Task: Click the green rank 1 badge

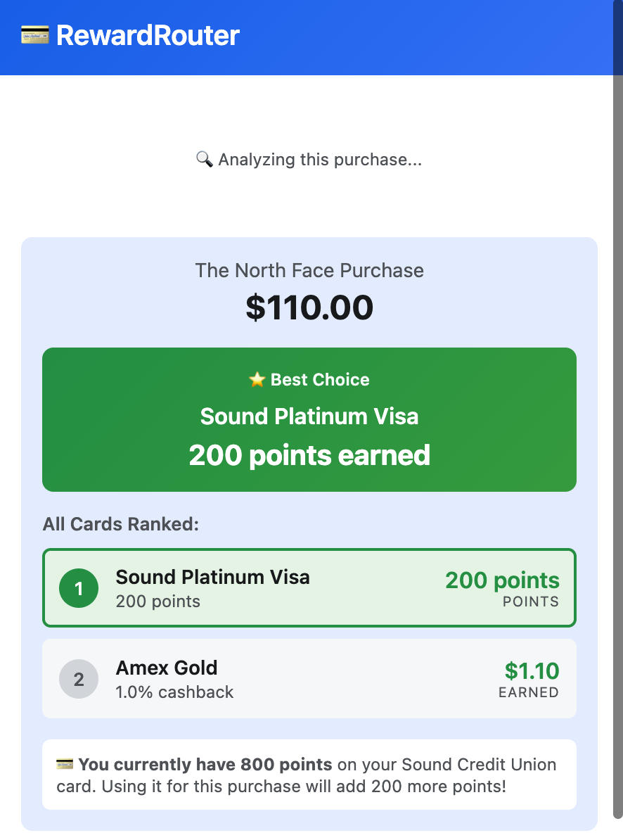Action: point(79,588)
